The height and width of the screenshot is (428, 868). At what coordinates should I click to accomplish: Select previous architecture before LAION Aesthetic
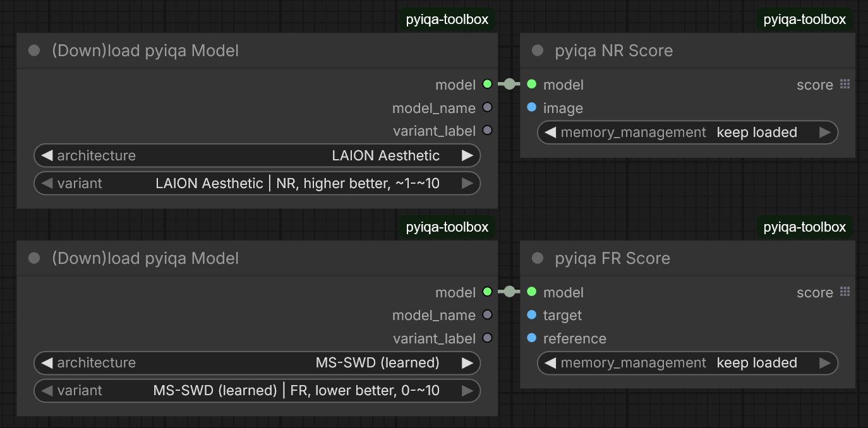tap(47, 155)
